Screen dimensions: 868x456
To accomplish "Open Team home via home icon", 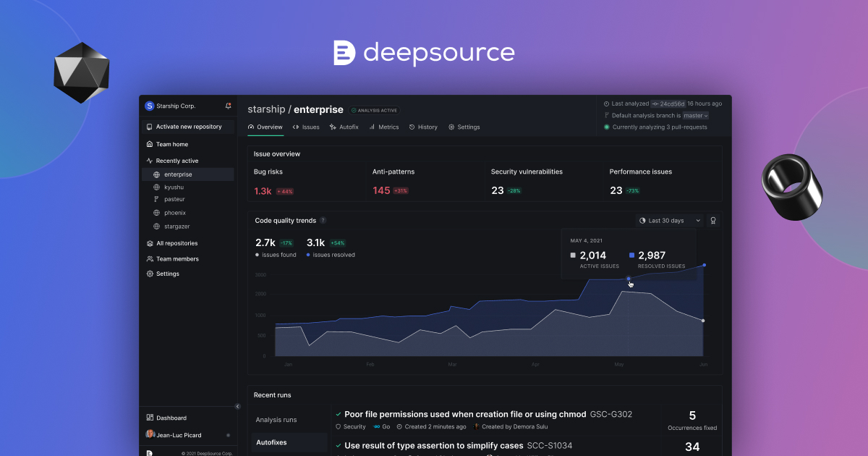I will tap(148, 144).
